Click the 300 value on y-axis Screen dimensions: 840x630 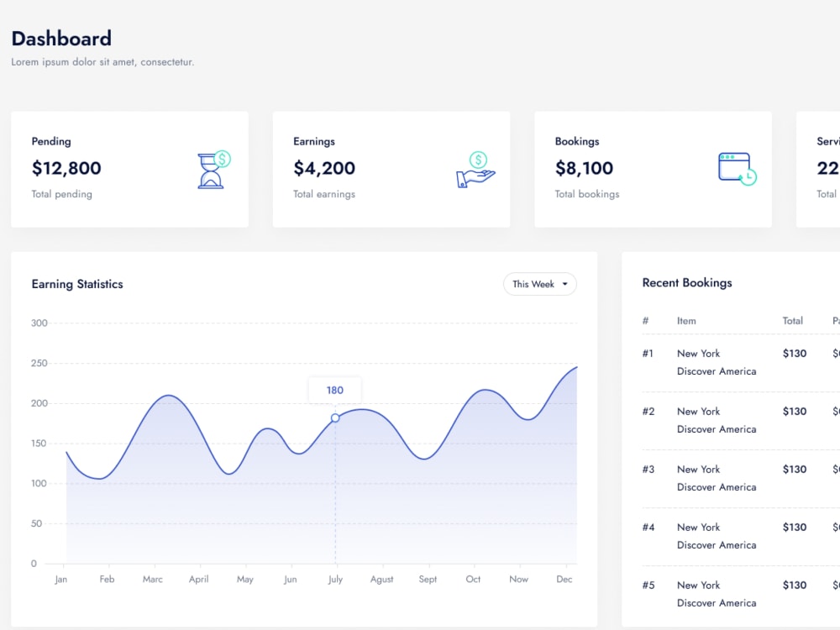coord(39,323)
